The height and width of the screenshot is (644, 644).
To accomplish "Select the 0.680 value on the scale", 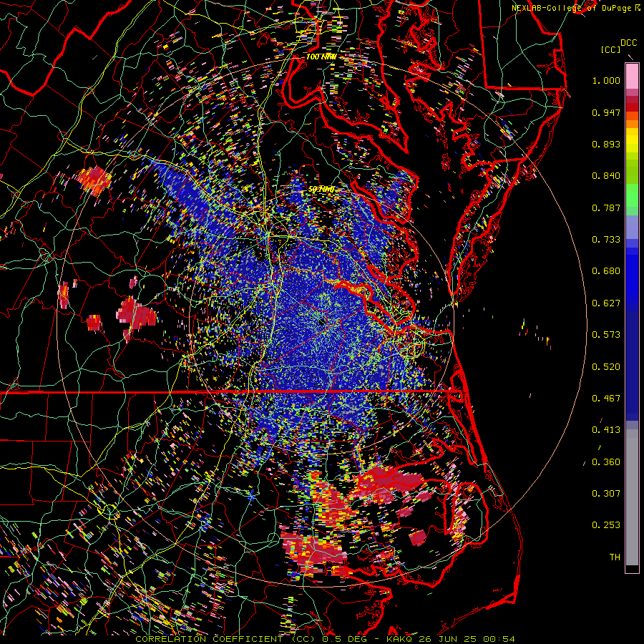I will (x=606, y=271).
